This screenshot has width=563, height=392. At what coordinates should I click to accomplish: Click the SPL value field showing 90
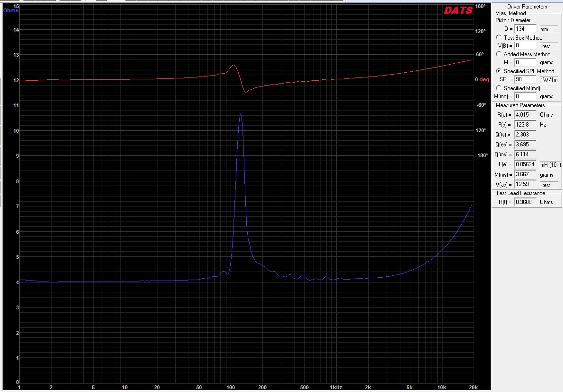(525, 79)
